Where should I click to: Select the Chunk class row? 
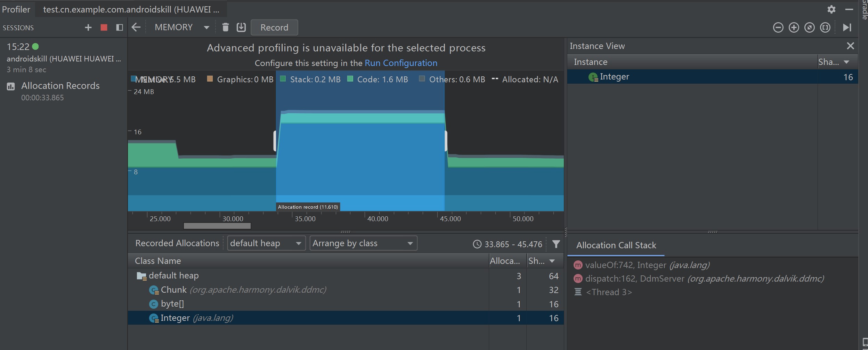point(346,290)
